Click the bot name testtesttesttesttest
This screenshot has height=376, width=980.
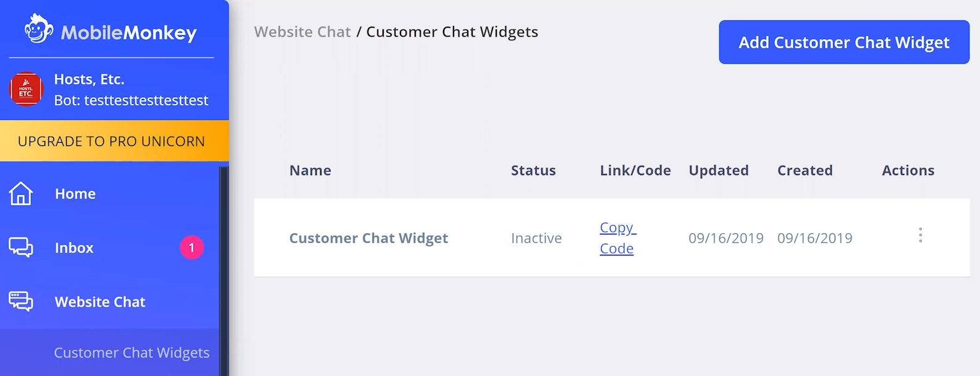point(146,100)
